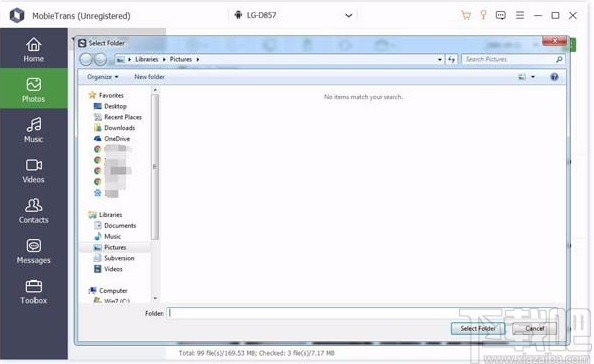Expand the arrow after Pictures breadcrumb
594x364 pixels.
pyautogui.click(x=198, y=59)
